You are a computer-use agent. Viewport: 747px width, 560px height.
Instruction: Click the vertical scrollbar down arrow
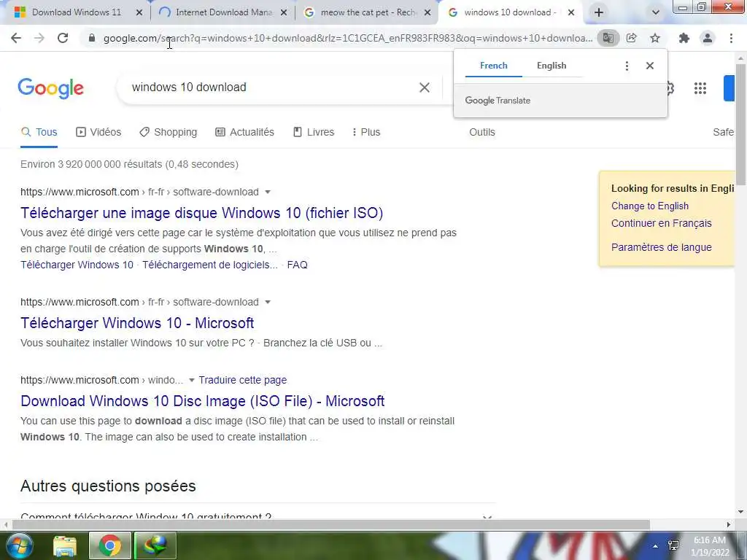click(x=741, y=513)
